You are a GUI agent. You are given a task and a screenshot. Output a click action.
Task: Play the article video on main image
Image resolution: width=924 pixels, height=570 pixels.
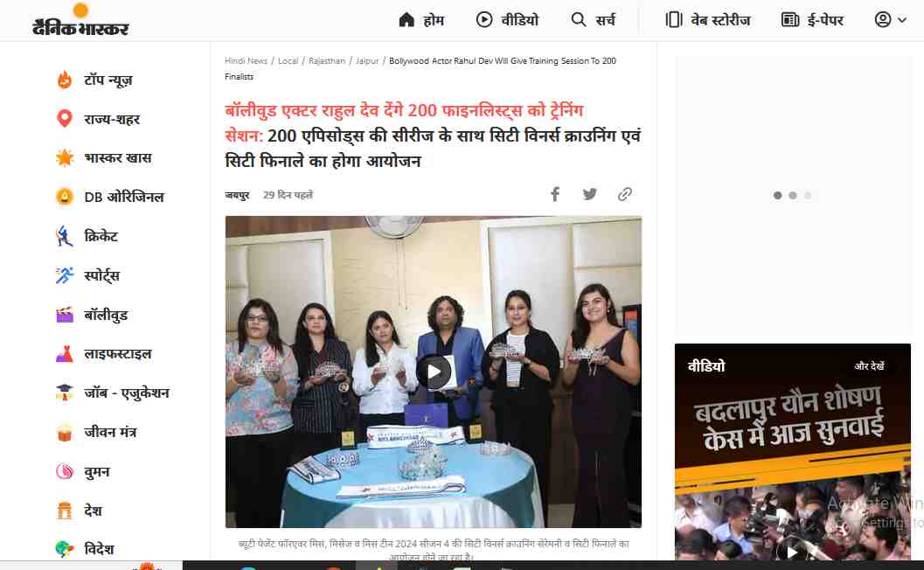434,372
